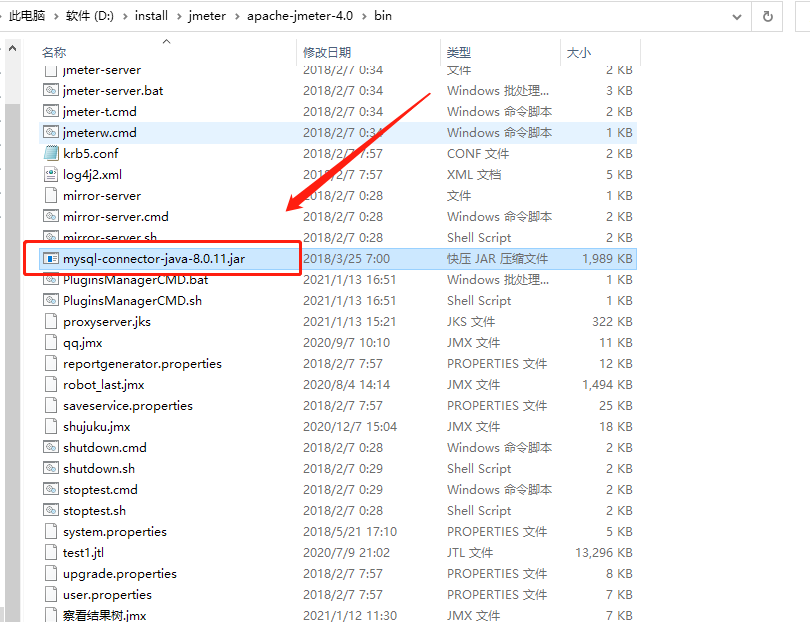Select the file named robot_last.jmx

coord(103,385)
